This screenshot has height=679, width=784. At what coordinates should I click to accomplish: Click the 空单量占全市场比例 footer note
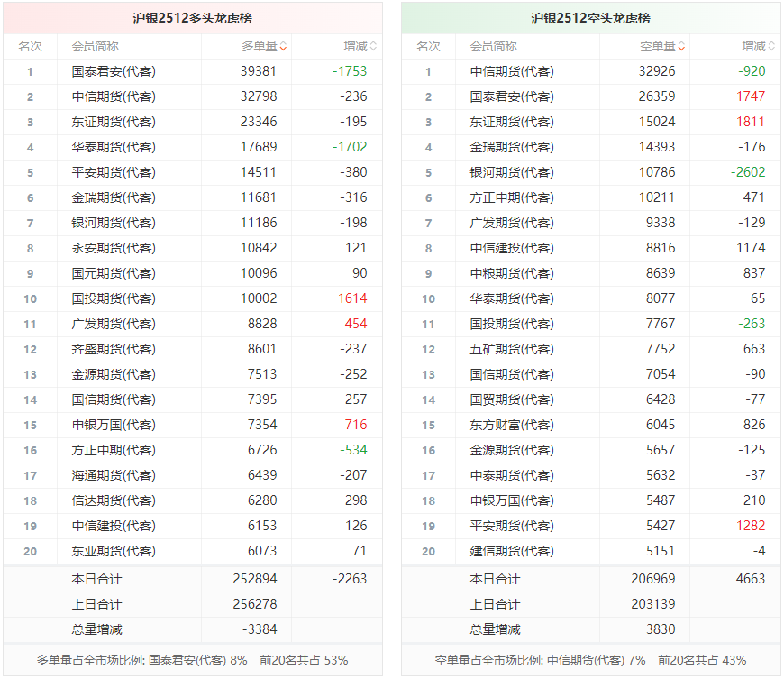[590, 660]
